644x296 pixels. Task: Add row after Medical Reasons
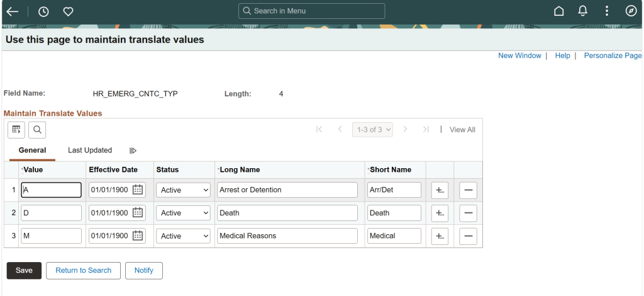(440, 236)
